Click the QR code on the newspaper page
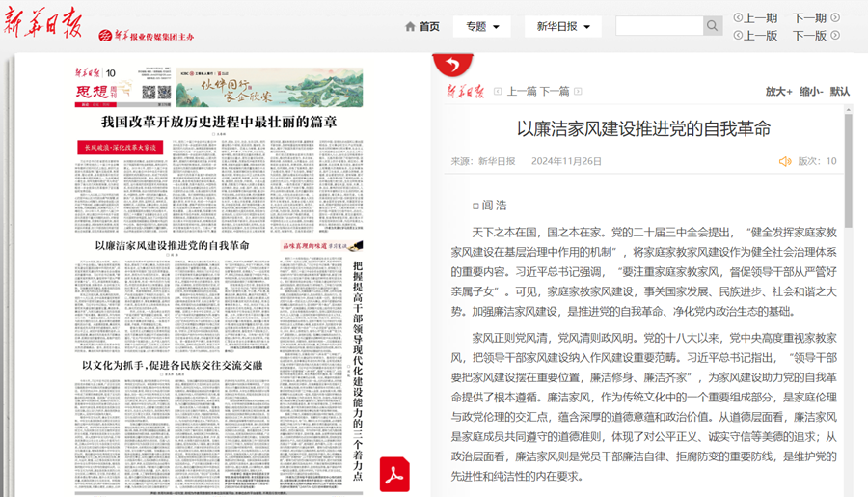868x497 pixels. 149,93
